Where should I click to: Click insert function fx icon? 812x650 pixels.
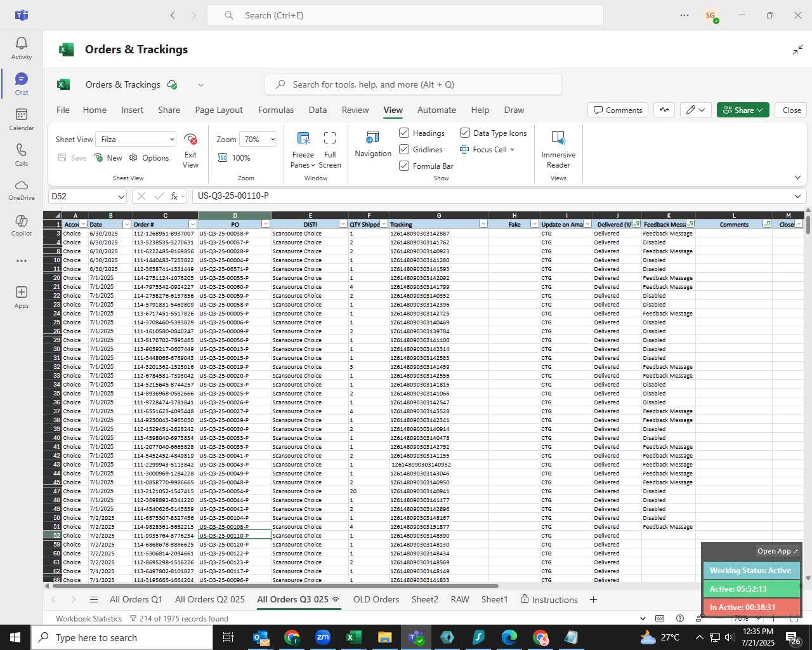(174, 196)
